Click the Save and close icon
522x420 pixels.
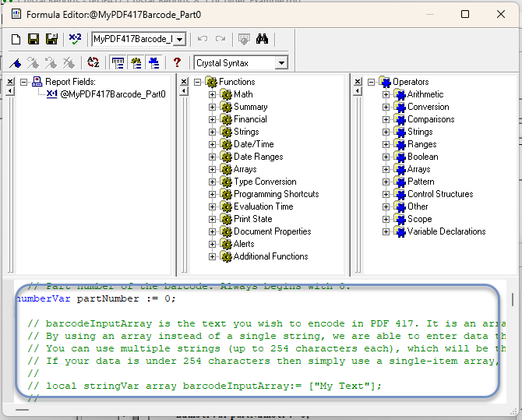(x=51, y=39)
